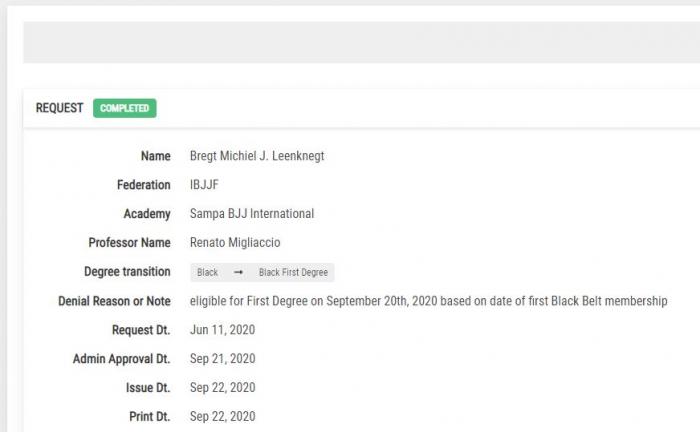Viewport: 700px width, 432px height.
Task: Select academy value Sampa BJJ International
Action: [252, 214]
